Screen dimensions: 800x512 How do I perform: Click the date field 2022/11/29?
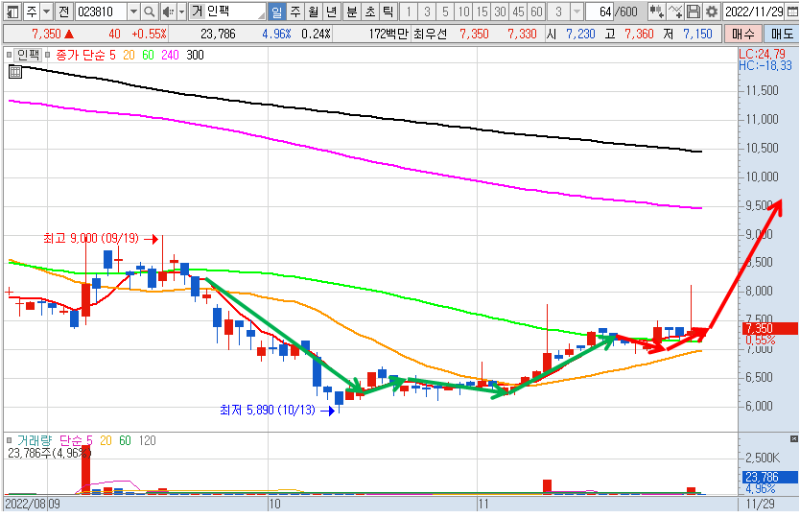[754, 11]
